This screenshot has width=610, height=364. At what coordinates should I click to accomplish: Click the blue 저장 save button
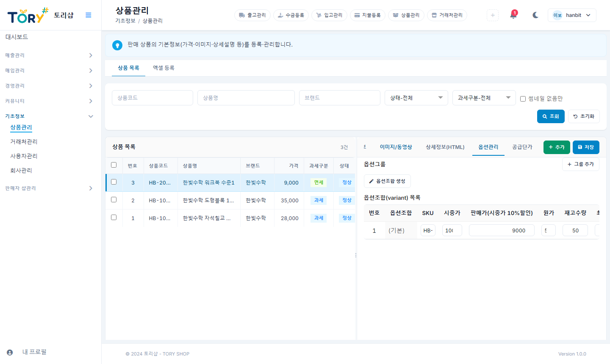(x=586, y=147)
